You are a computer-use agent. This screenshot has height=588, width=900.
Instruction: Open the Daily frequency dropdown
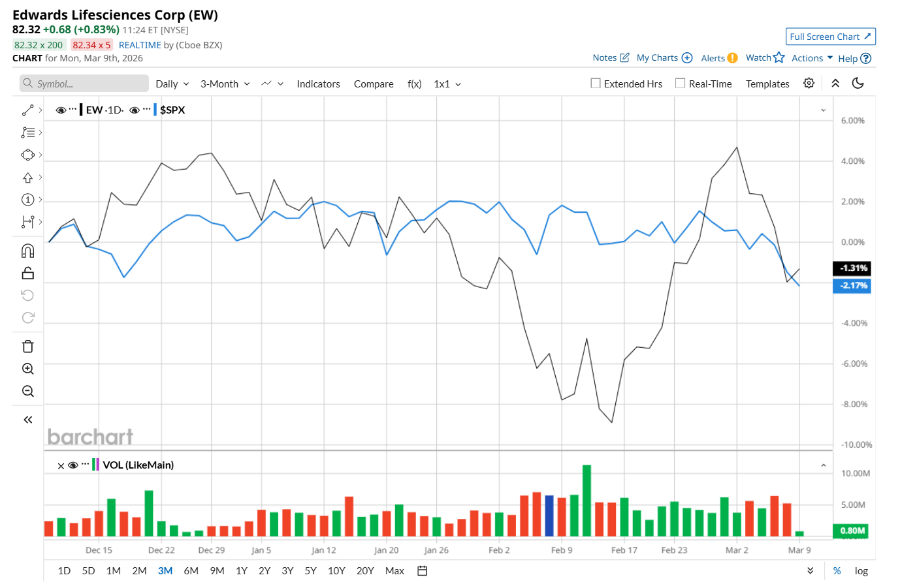click(172, 84)
